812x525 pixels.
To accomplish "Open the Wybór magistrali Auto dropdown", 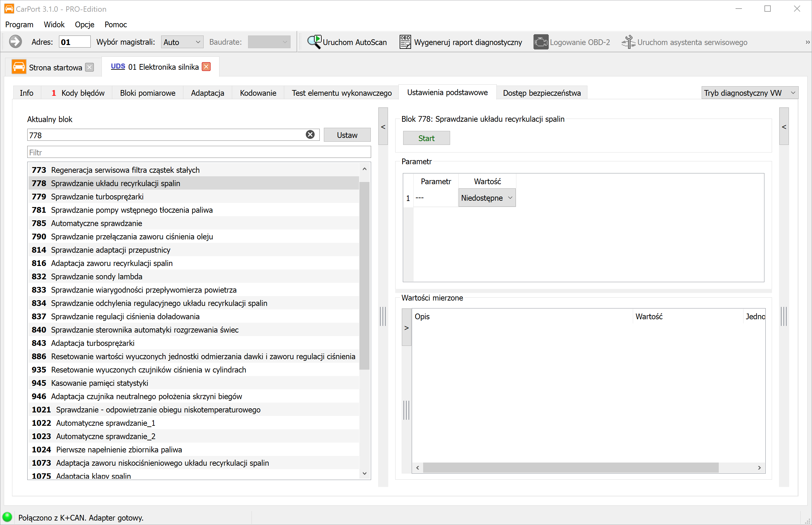I will point(182,42).
